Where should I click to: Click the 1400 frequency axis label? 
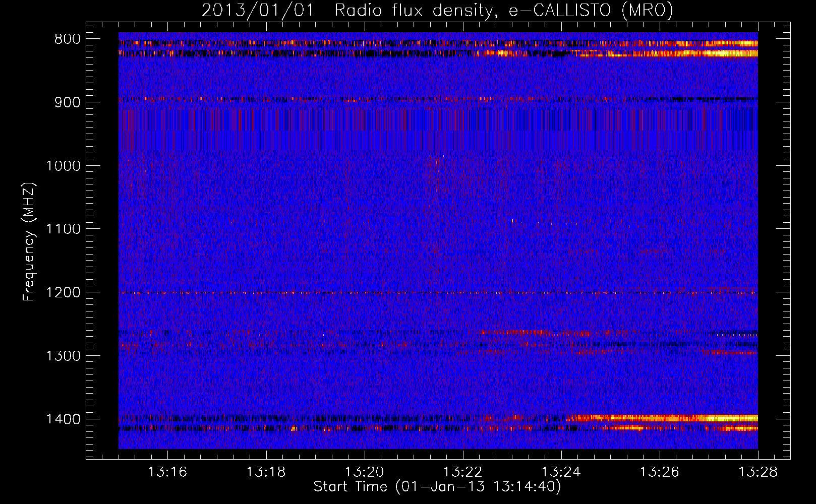coord(63,419)
